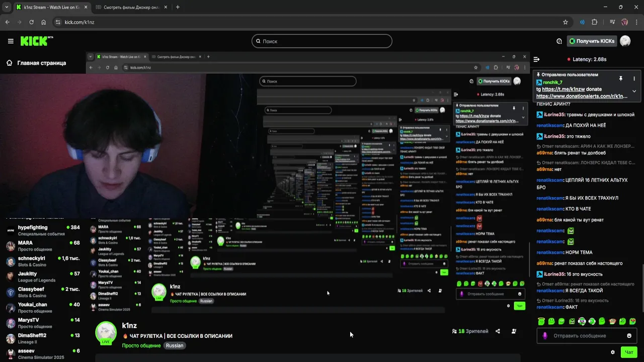Click username a69rna on бля какой message
Viewport: 644px width, 362px height.
coord(544,220)
